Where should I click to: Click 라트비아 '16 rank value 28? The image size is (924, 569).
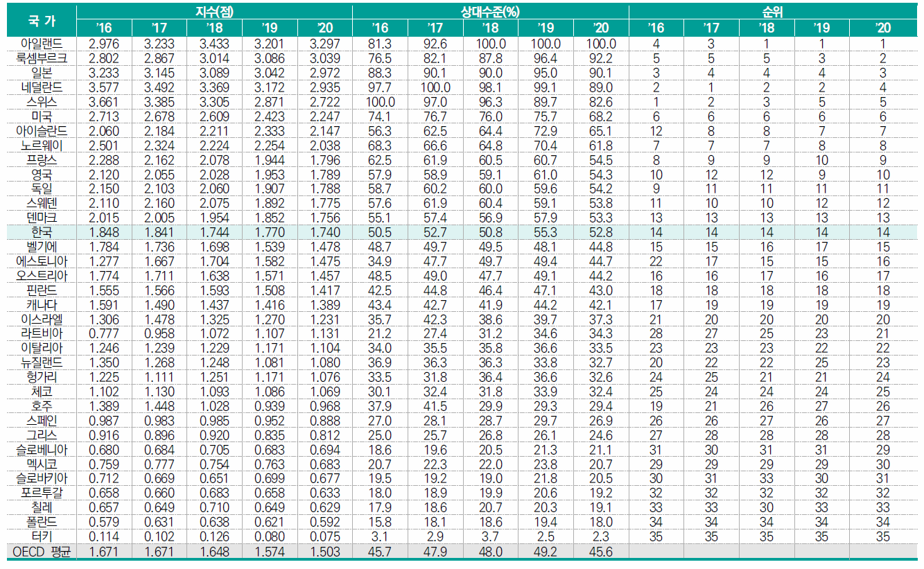(x=656, y=333)
